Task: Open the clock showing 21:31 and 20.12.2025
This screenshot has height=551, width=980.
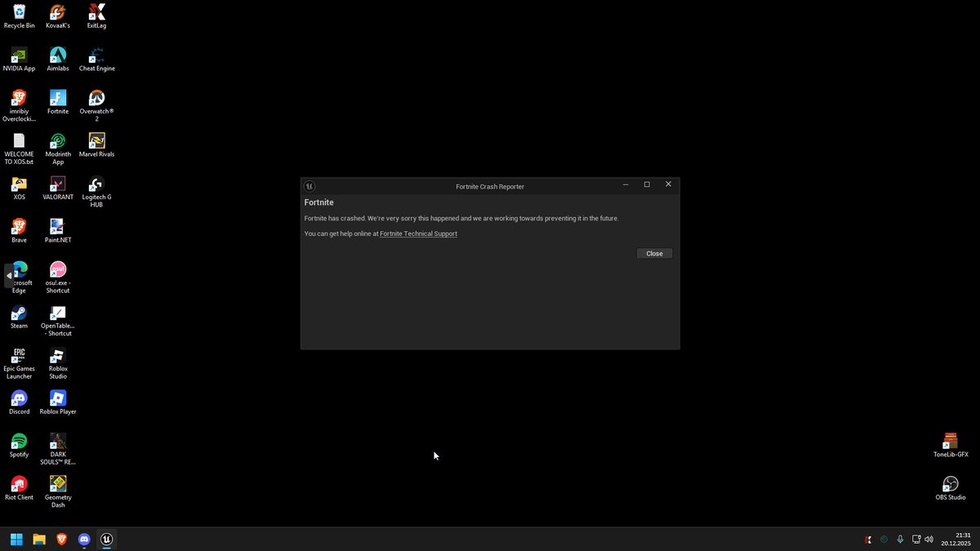Action: [x=955, y=539]
